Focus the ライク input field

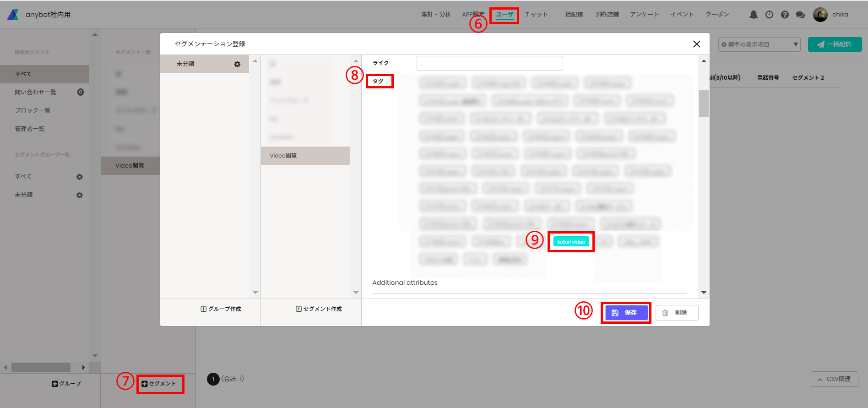pyautogui.click(x=489, y=63)
